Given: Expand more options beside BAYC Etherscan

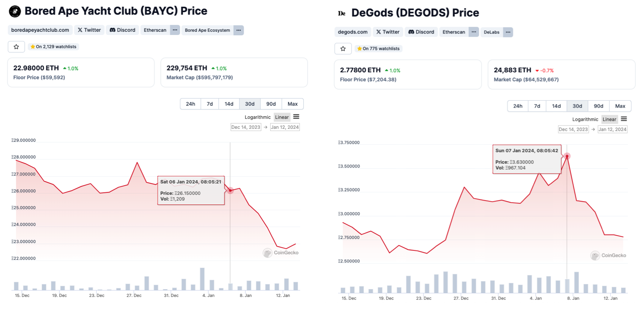Looking at the screenshot, I should pyautogui.click(x=175, y=30).
